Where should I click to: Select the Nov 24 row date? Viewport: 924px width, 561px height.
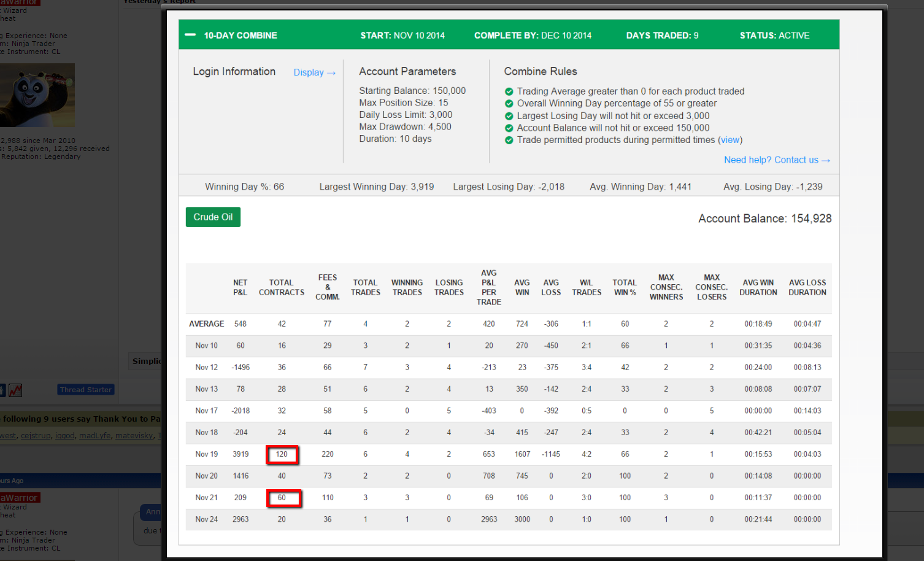tap(207, 519)
